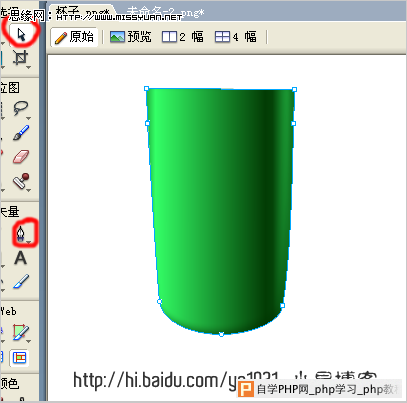Select the Pen vector tool
This screenshot has height=403, width=407.
21,233
